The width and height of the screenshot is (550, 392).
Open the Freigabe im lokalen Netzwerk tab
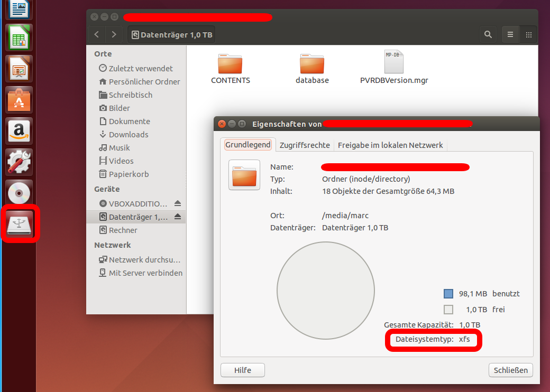[390, 145]
